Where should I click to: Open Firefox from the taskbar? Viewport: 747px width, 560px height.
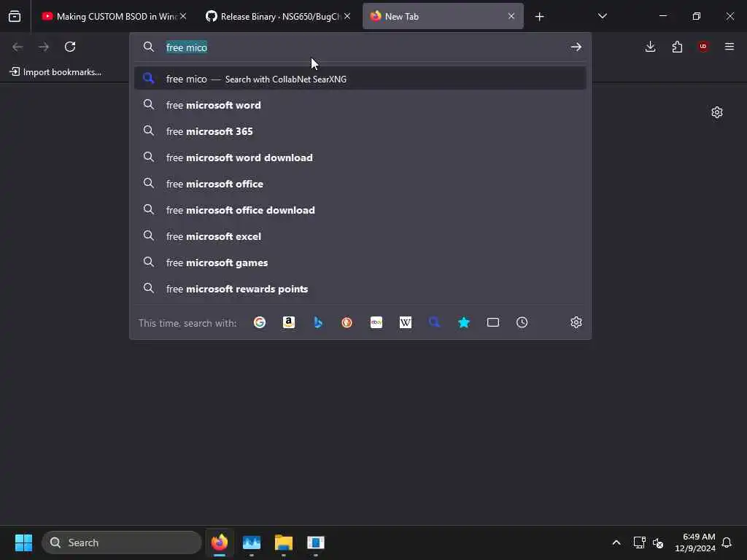tap(219, 542)
